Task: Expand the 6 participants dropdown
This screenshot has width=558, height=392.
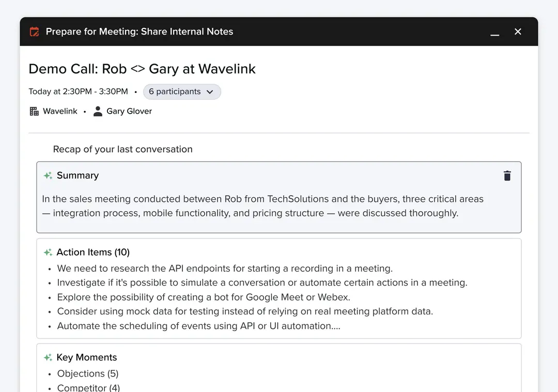Action: [x=182, y=92]
